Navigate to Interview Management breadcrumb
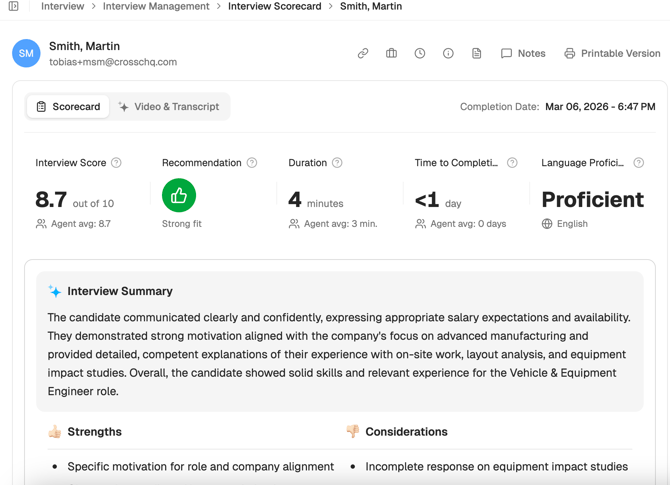Viewport: 670px width, 485px height. (x=156, y=6)
